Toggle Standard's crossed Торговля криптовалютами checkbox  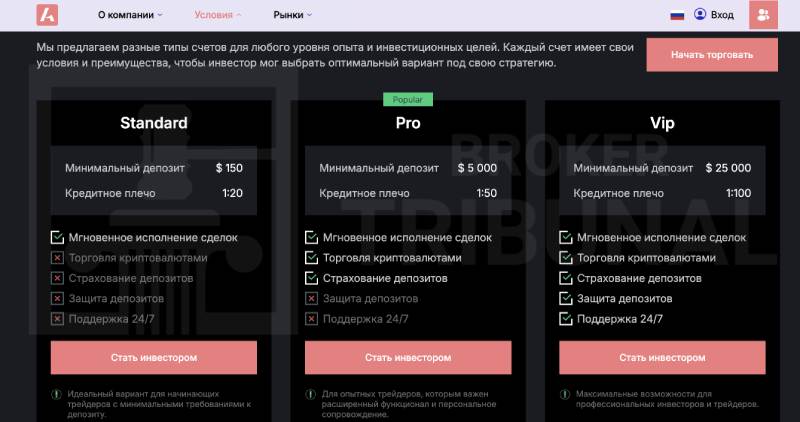(57, 258)
